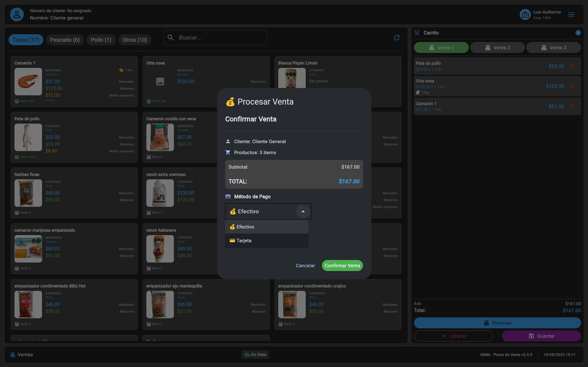This screenshot has width=588, height=367.
Task: Click the camaron mariposa empanizado product thumbnail
Action: pyautogui.click(x=28, y=249)
